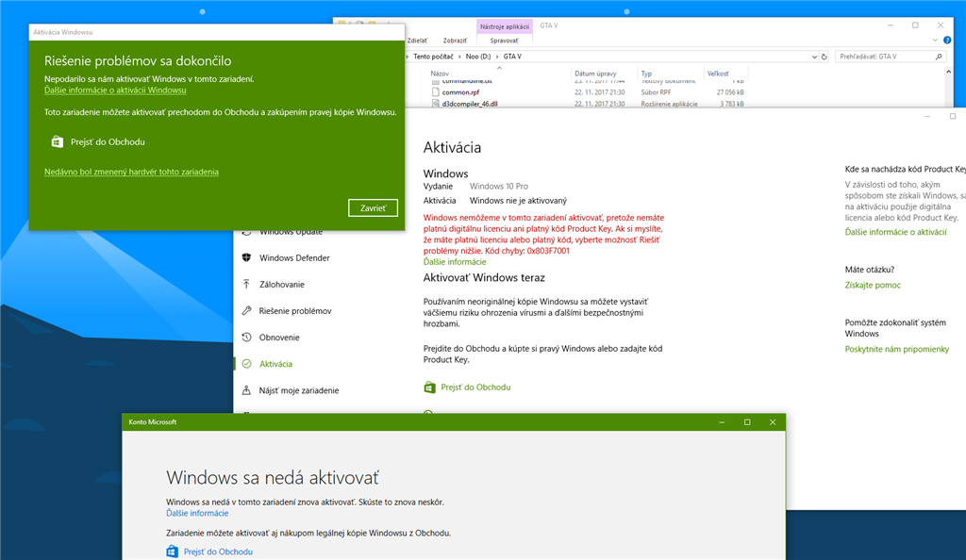The width and height of the screenshot is (966, 560).
Task: Click the magnifier icon in Explorer search box
Action: [x=939, y=56]
